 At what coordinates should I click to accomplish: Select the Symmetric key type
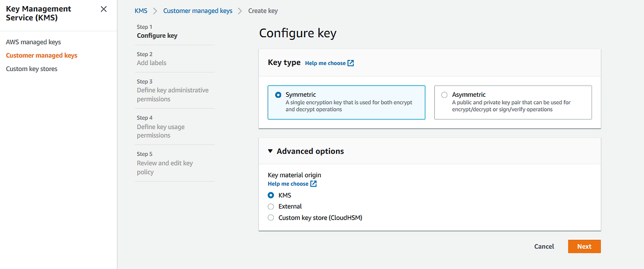[x=278, y=95]
